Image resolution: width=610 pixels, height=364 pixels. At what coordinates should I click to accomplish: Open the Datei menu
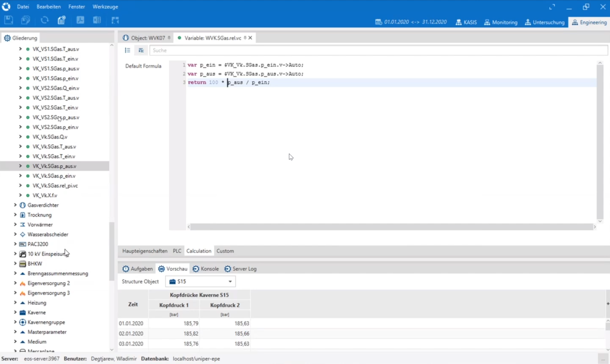pos(23,7)
